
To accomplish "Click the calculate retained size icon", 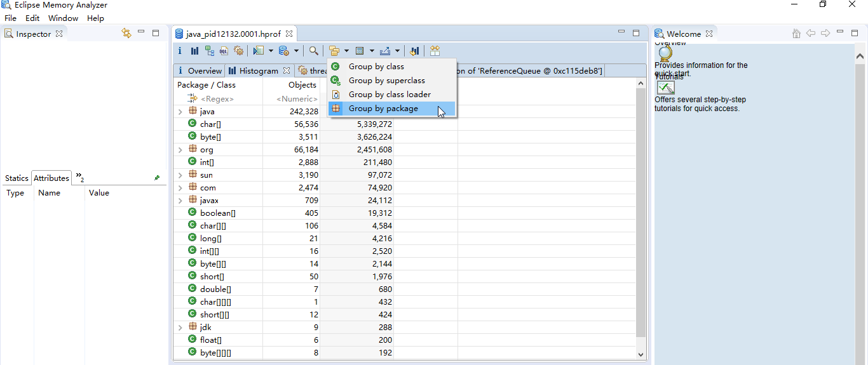I will pos(360,51).
